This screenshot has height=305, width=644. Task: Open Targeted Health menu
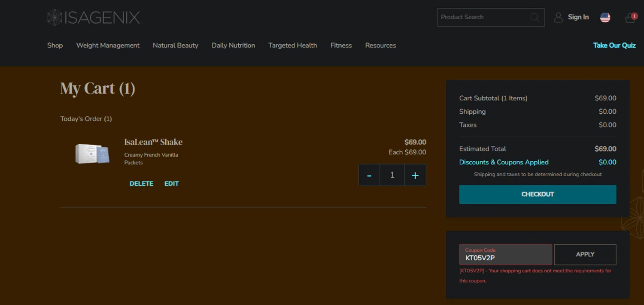pos(293,45)
